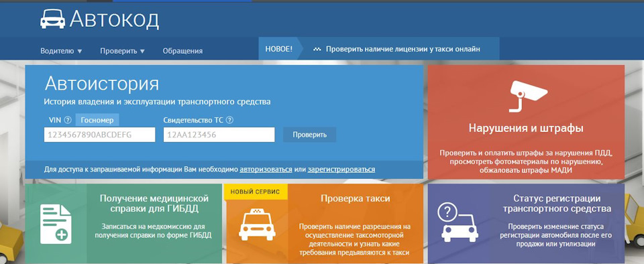Expand the Проверить dropdown menu
644x264 pixels.
click(122, 51)
